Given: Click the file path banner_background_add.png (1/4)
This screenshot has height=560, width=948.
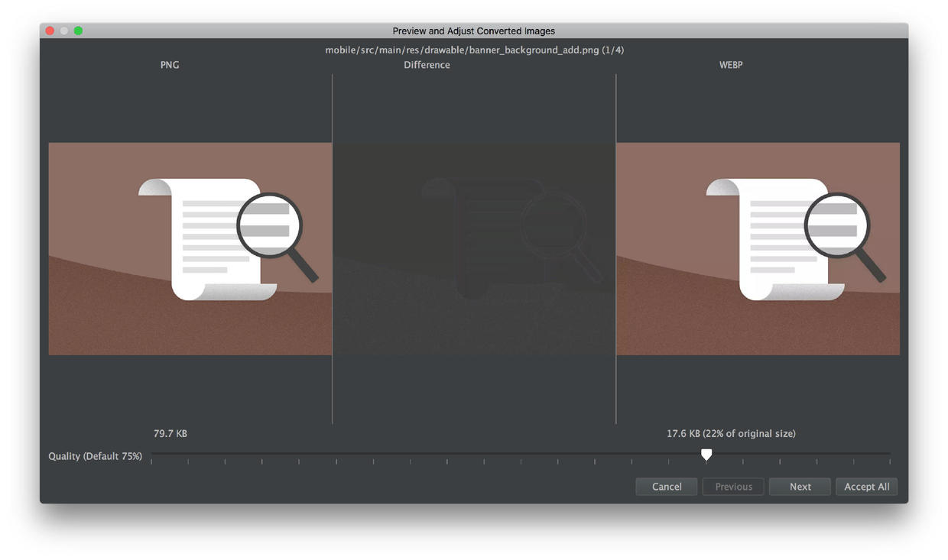Looking at the screenshot, I should (475, 50).
